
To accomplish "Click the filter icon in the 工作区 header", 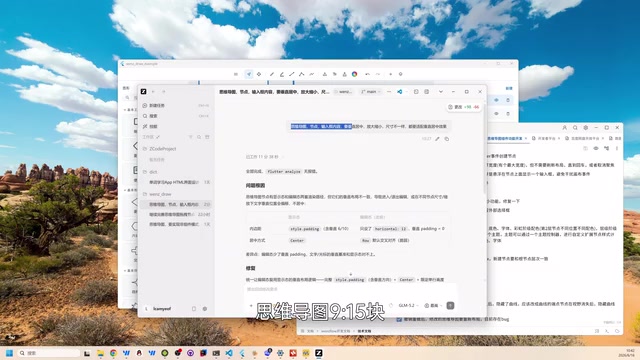I will [x=190, y=137].
